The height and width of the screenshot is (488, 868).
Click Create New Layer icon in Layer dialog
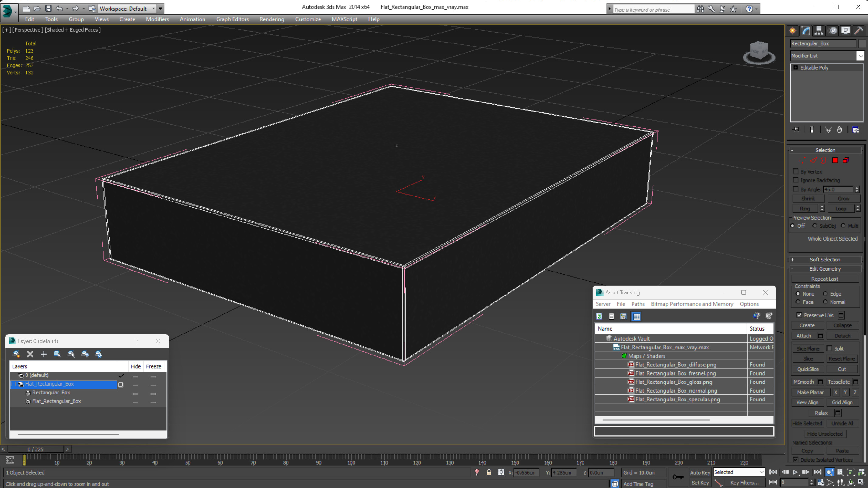(x=16, y=354)
